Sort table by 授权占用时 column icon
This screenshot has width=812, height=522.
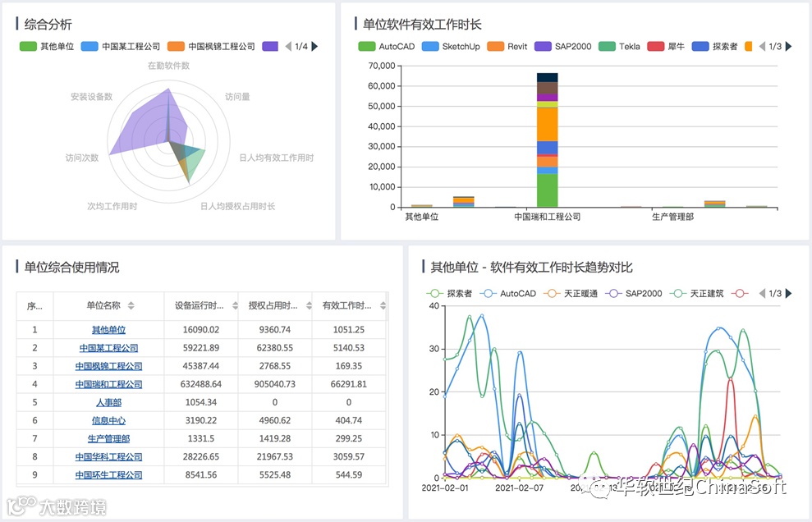[x=310, y=305]
